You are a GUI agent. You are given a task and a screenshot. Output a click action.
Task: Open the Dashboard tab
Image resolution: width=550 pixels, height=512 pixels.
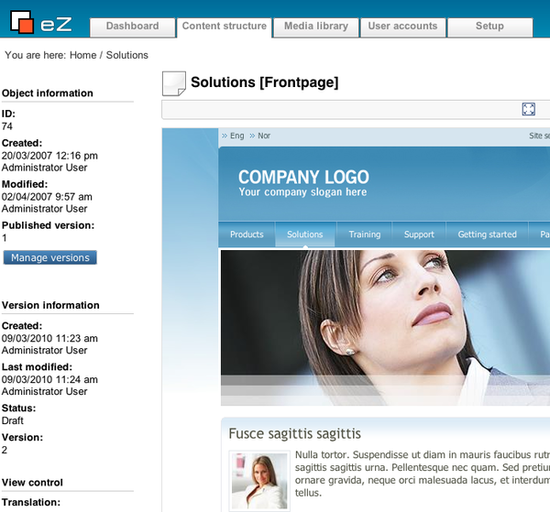[132, 27]
